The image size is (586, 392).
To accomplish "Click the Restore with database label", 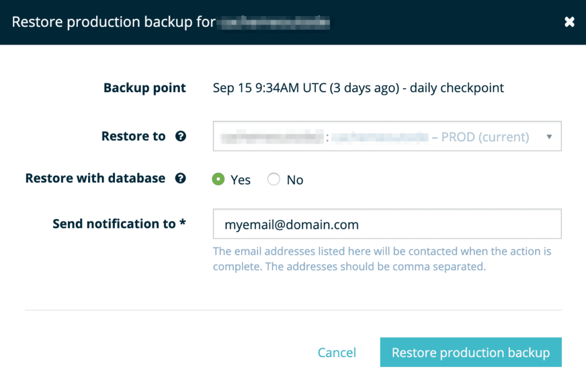I will pyautogui.click(x=96, y=179).
